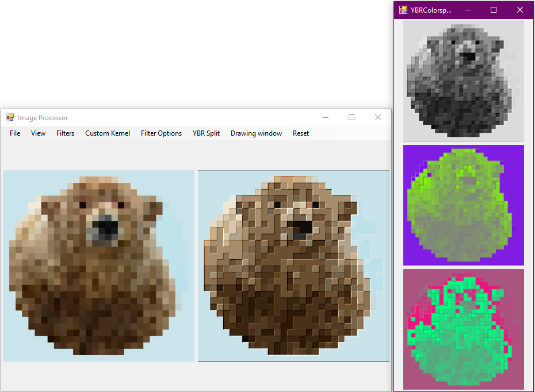The height and width of the screenshot is (392, 535).
Task: Minimize the Image Processor window
Action: tap(326, 118)
